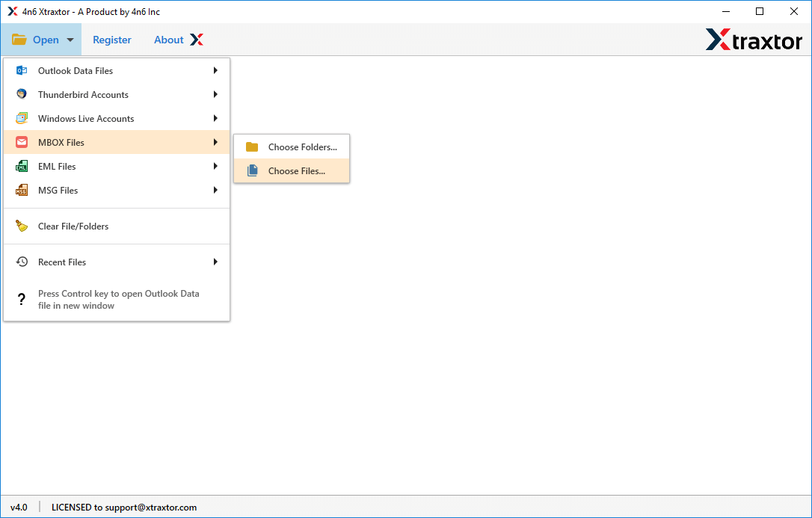Choose the EML Files menu entry
812x518 pixels.
[x=57, y=167]
